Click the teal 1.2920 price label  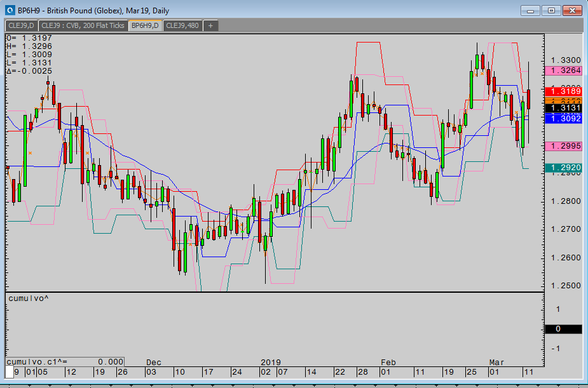click(563, 168)
